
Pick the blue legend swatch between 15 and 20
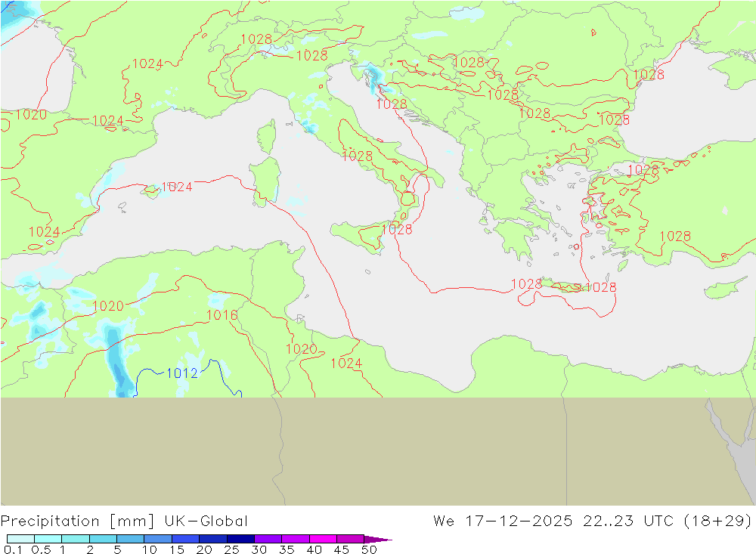click(186, 539)
